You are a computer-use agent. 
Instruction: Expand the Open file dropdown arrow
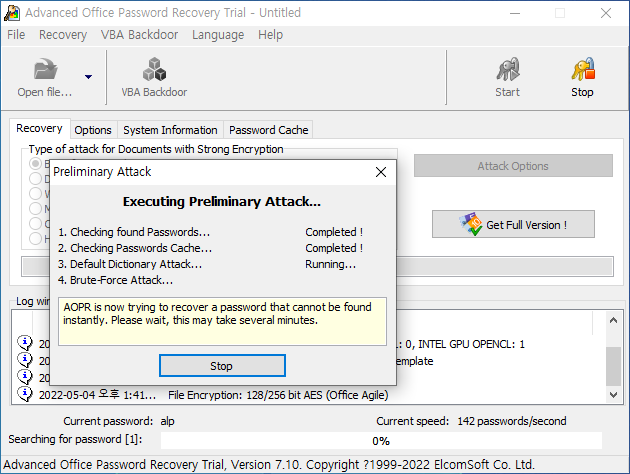88,77
